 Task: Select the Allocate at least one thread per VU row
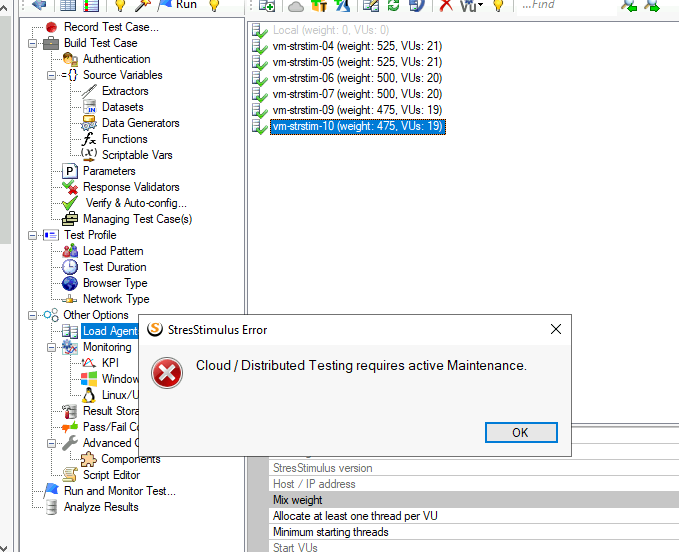(x=474, y=516)
